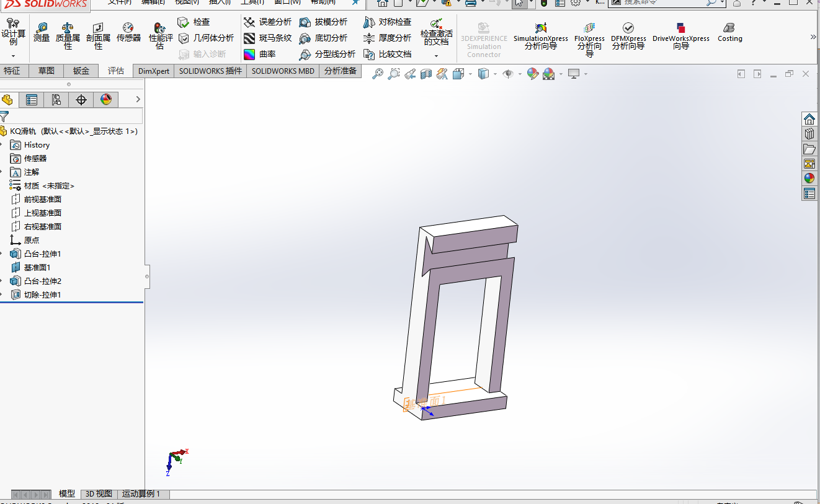The width and height of the screenshot is (820, 504).
Task: Switch to 分析准备 tab
Action: 341,71
